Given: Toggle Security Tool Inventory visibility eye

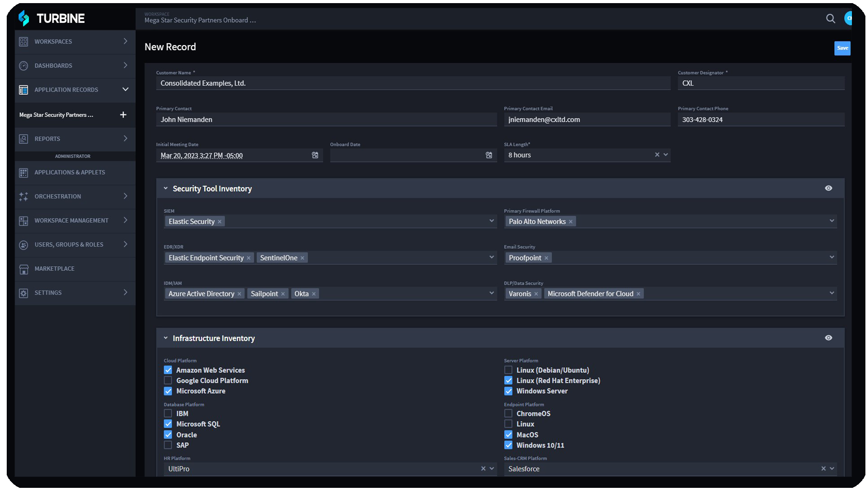Looking at the screenshot, I should [828, 188].
